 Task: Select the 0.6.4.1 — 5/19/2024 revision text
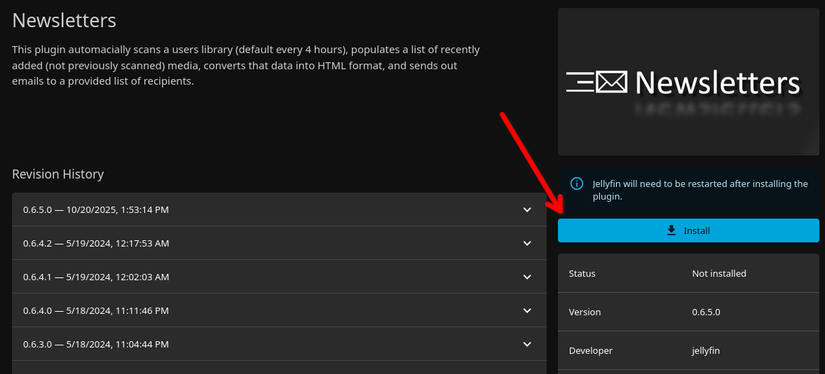pyautogui.click(x=96, y=277)
